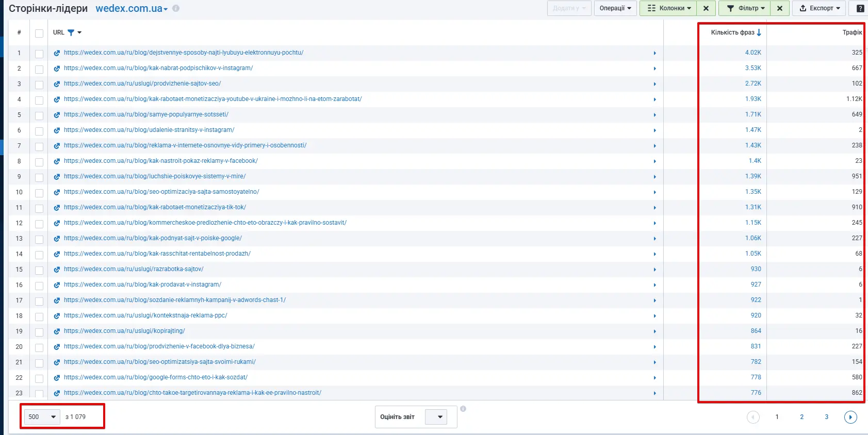
Task: Open the Експорт menu
Action: coord(820,8)
